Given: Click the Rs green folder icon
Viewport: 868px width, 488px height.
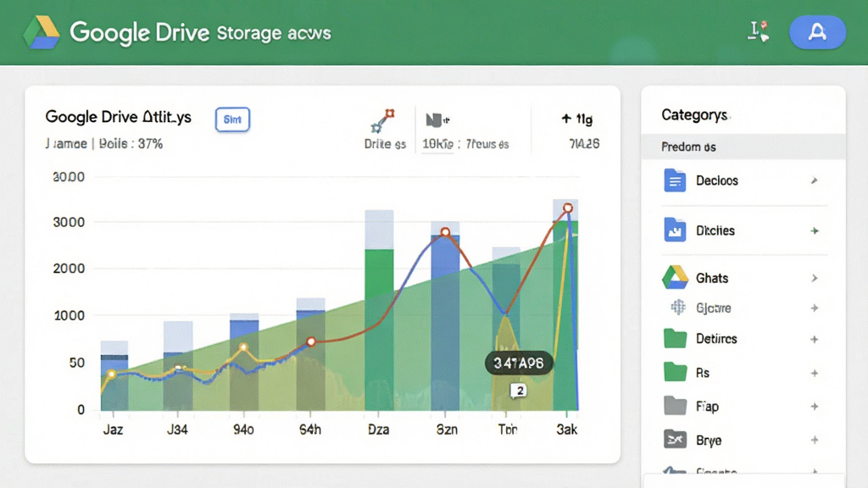Looking at the screenshot, I should click(x=675, y=372).
